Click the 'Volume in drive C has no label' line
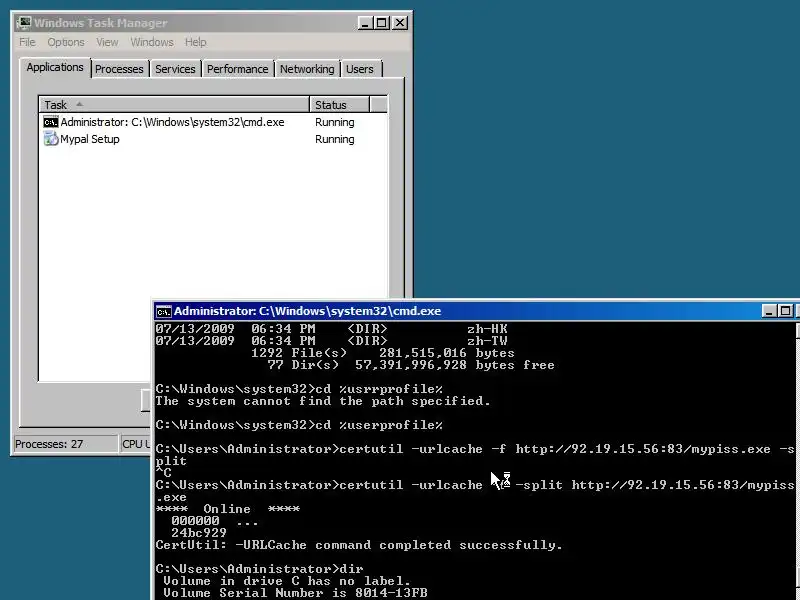The width and height of the screenshot is (800, 600). click(287, 581)
